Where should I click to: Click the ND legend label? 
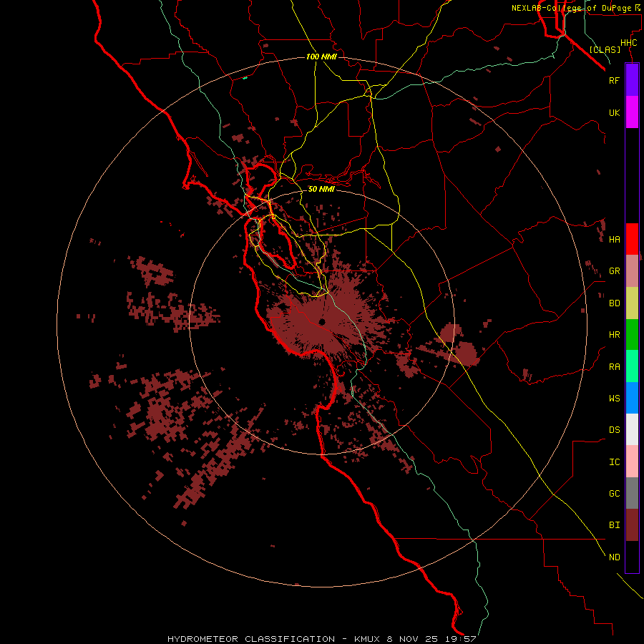coord(614,557)
